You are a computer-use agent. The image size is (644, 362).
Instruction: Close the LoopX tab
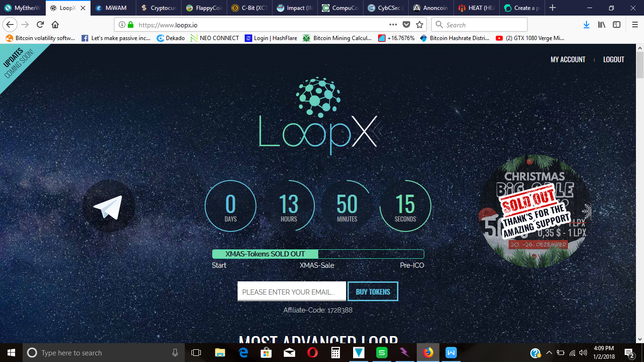click(x=83, y=8)
